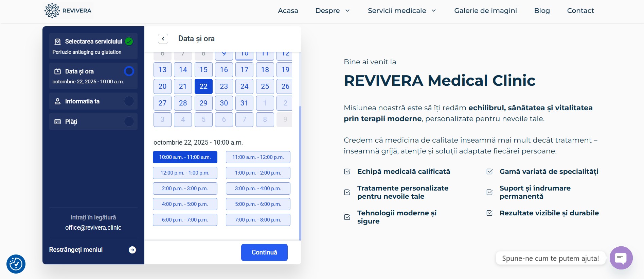This screenshot has width=644, height=279.
Task: Click the arrow icon next to Restrângeți meniul
Action: (x=132, y=250)
